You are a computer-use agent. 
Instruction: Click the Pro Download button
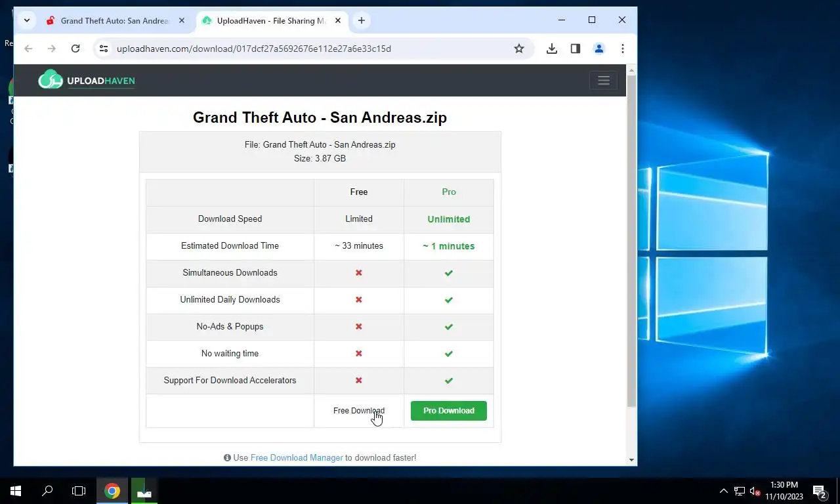click(449, 411)
